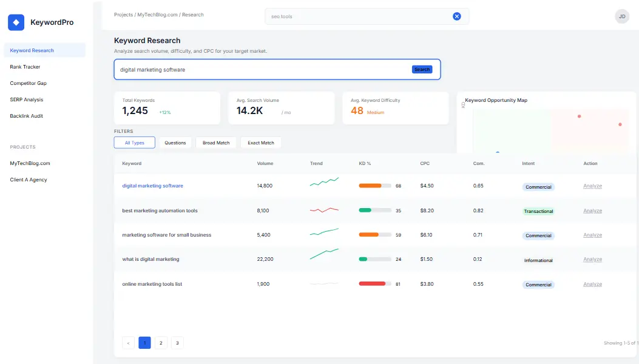Open the JD user avatar menu

621,16
